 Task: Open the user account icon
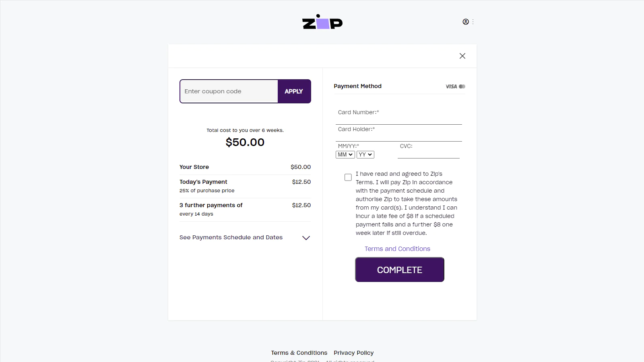466,22
